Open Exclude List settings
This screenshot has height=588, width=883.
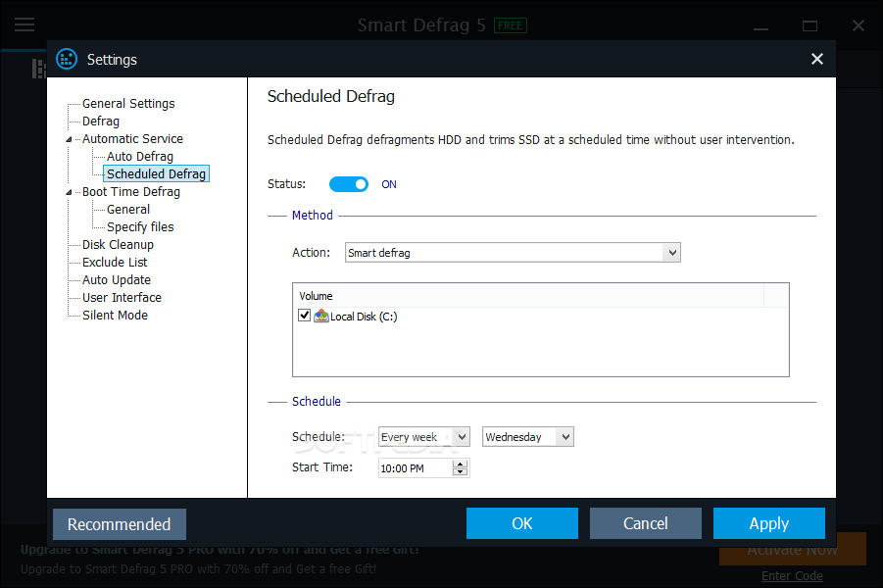point(115,262)
